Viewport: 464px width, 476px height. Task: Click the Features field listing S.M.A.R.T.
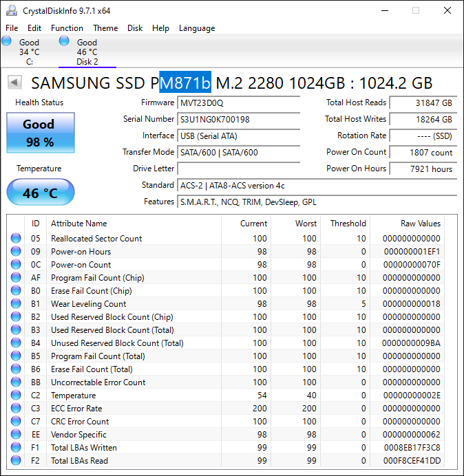coord(317,202)
